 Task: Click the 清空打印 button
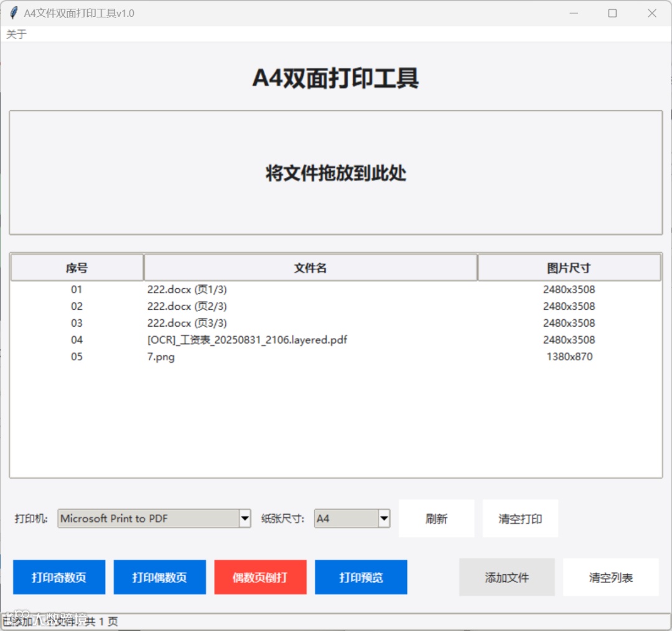pyautogui.click(x=520, y=519)
